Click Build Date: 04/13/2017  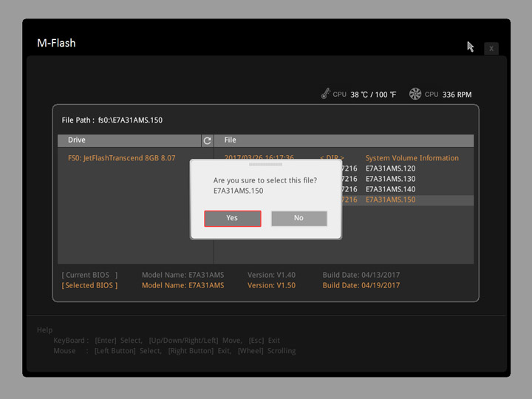(x=361, y=275)
